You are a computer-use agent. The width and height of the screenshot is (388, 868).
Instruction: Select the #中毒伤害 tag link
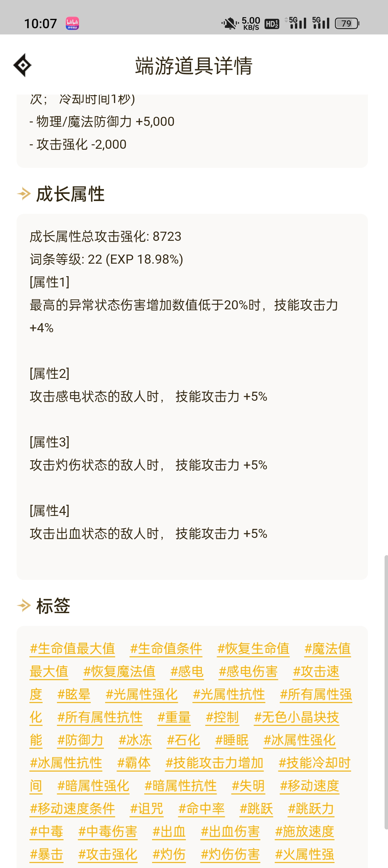(108, 832)
